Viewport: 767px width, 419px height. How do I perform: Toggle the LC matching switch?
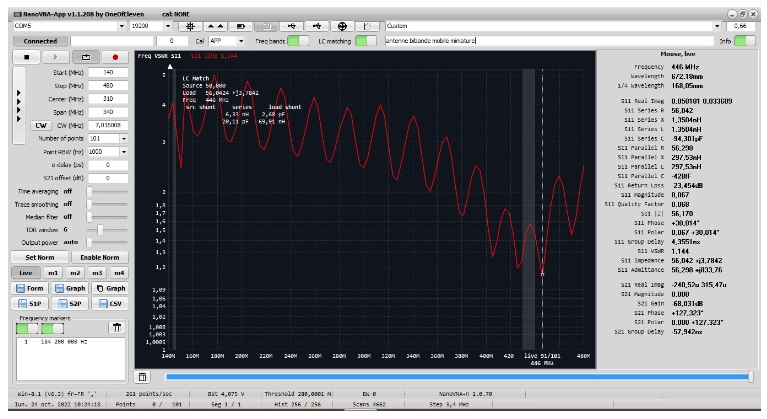click(368, 41)
